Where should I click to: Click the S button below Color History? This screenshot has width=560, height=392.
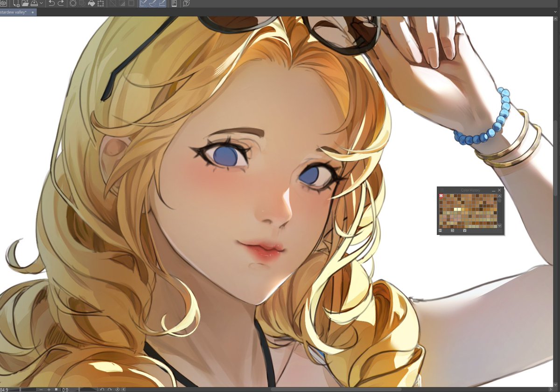coord(453,230)
